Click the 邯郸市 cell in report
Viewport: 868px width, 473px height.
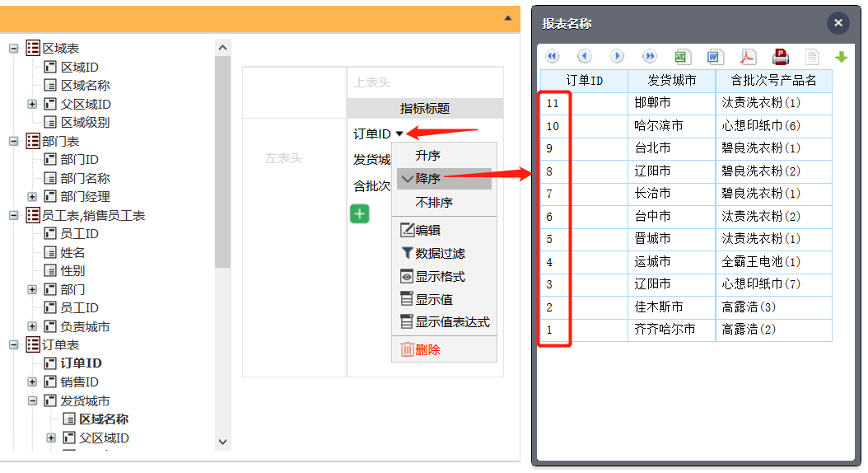(x=671, y=103)
